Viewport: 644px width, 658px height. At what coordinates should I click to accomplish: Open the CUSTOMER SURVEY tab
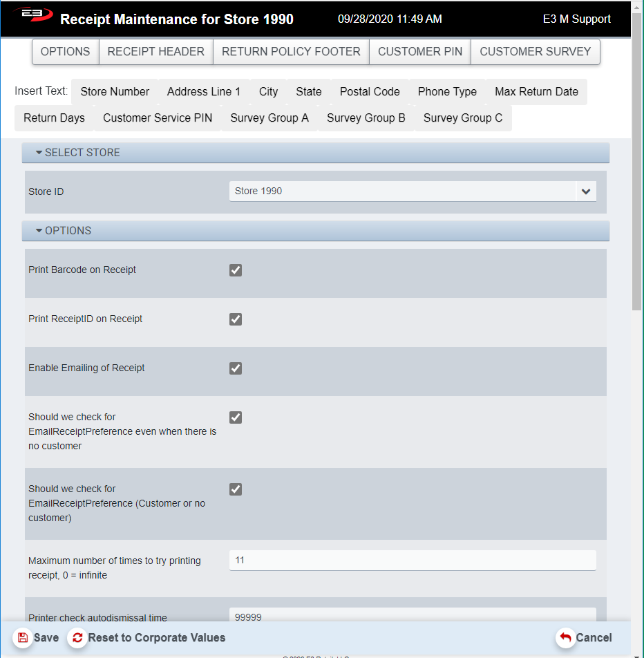pyautogui.click(x=535, y=52)
